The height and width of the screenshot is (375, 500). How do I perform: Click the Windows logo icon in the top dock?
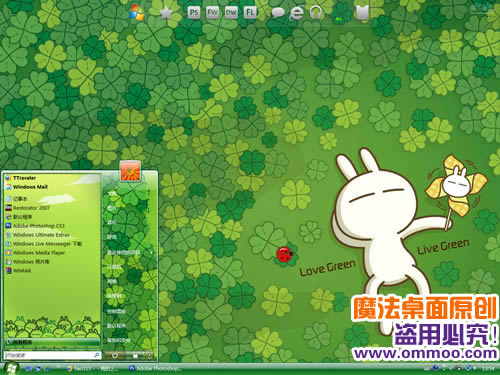point(137,12)
